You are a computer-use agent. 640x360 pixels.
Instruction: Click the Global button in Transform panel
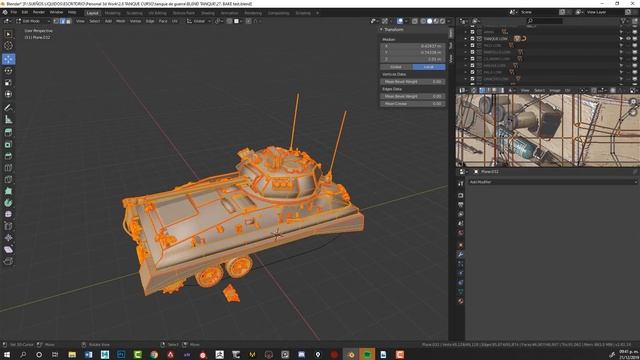(x=396, y=67)
